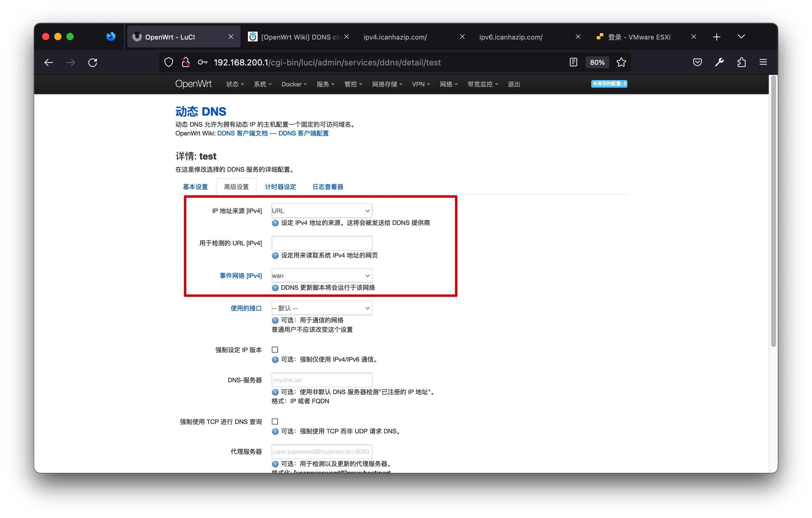Open 事件网络 [IPv4] wan dropdown
The height and width of the screenshot is (518, 812).
322,276
